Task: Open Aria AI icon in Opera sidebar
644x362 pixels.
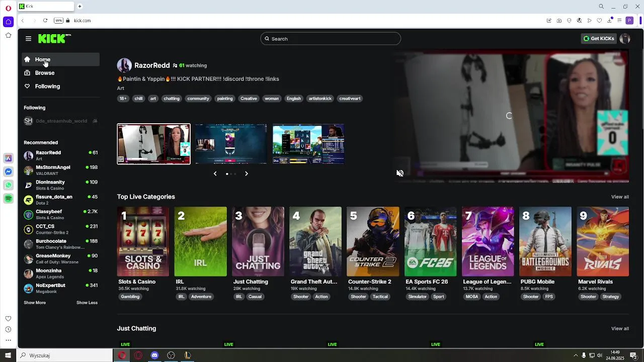Action: click(8, 158)
